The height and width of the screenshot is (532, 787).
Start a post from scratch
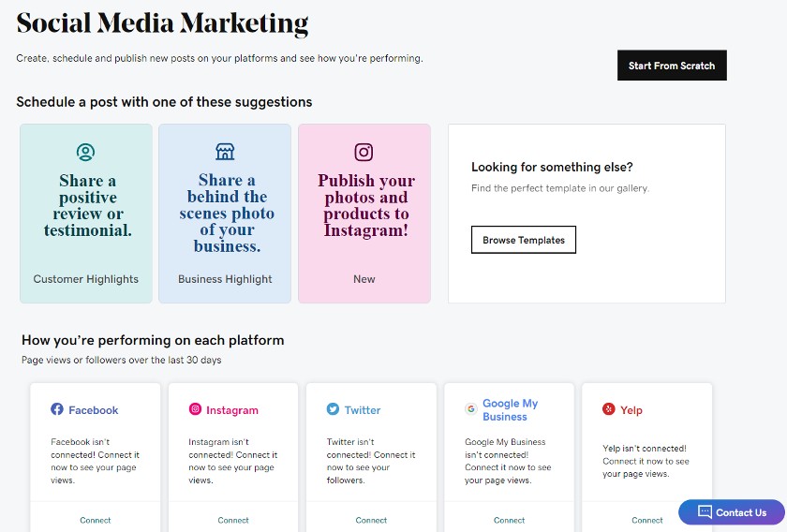[x=672, y=66]
